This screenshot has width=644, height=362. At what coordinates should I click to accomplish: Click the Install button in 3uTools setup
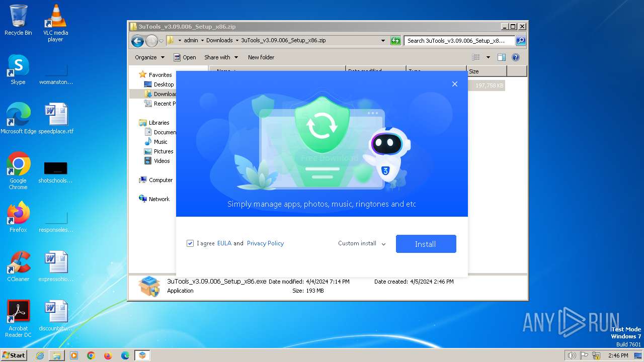tap(426, 244)
